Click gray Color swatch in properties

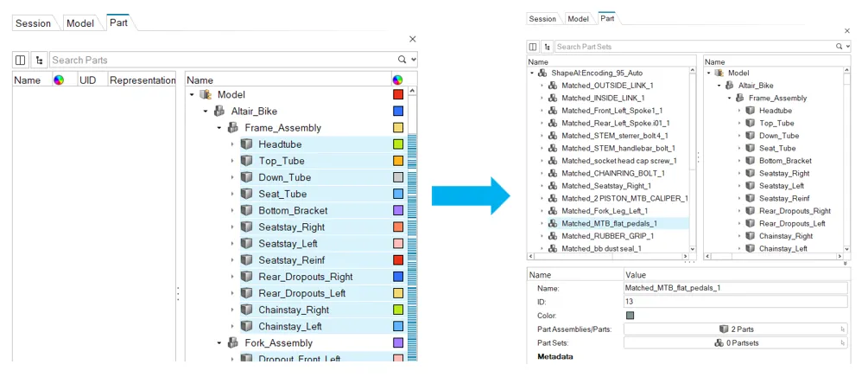click(630, 316)
